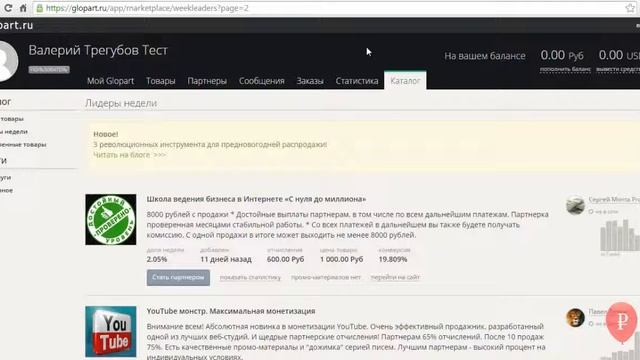
Task: Open the green Проверено product thumbnail
Action: point(111,220)
